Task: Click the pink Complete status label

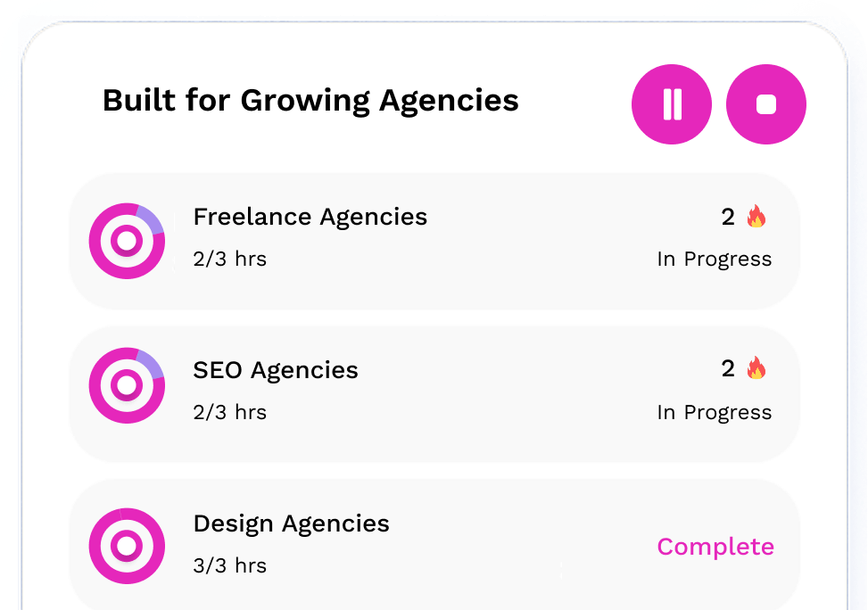Action: tap(715, 547)
